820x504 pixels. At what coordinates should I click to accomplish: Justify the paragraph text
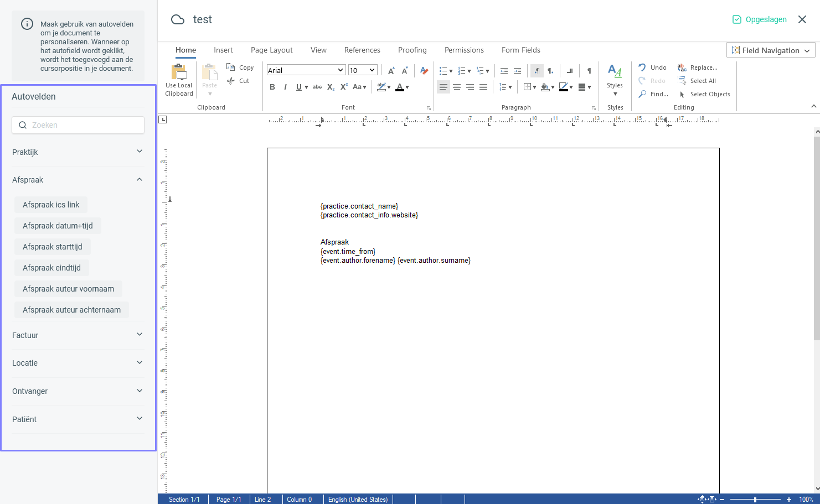pyautogui.click(x=483, y=87)
